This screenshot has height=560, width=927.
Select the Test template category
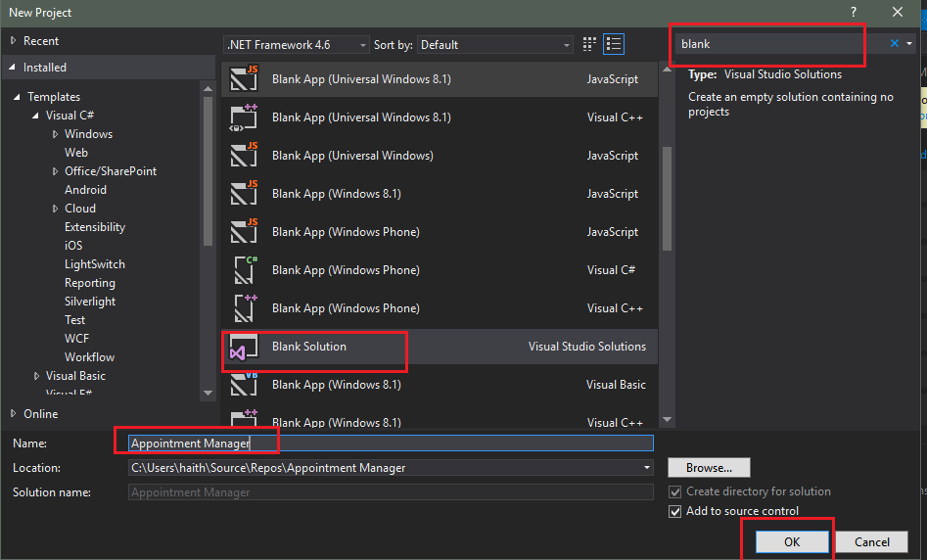point(75,320)
